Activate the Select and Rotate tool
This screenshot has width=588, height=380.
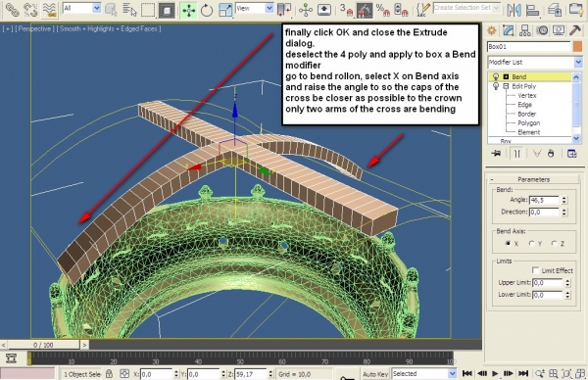[207, 10]
